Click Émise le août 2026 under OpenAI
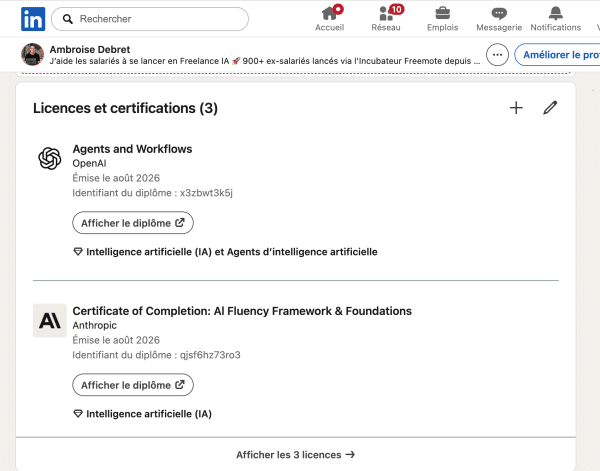This screenshot has width=600, height=471. 116,178
